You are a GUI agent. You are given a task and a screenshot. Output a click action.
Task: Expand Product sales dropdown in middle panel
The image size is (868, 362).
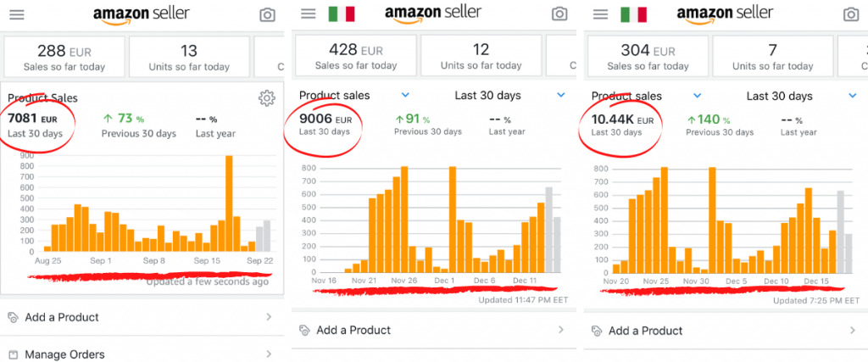coord(405,96)
